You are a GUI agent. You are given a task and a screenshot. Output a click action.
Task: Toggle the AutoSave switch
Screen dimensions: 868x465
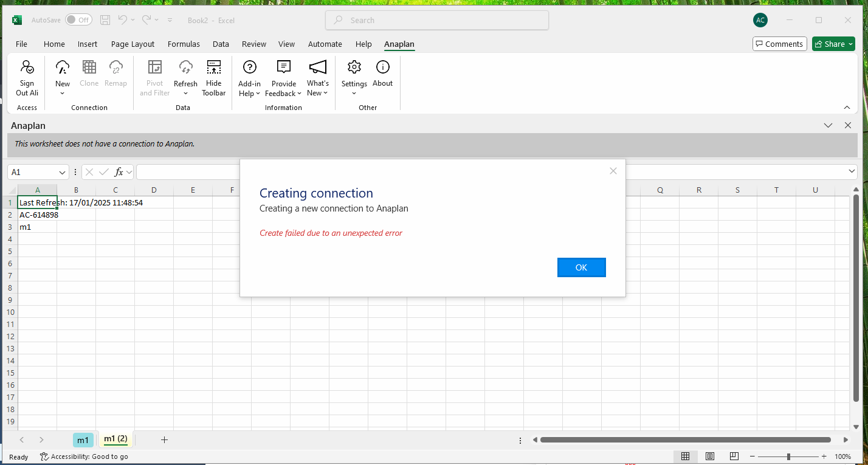click(79, 20)
